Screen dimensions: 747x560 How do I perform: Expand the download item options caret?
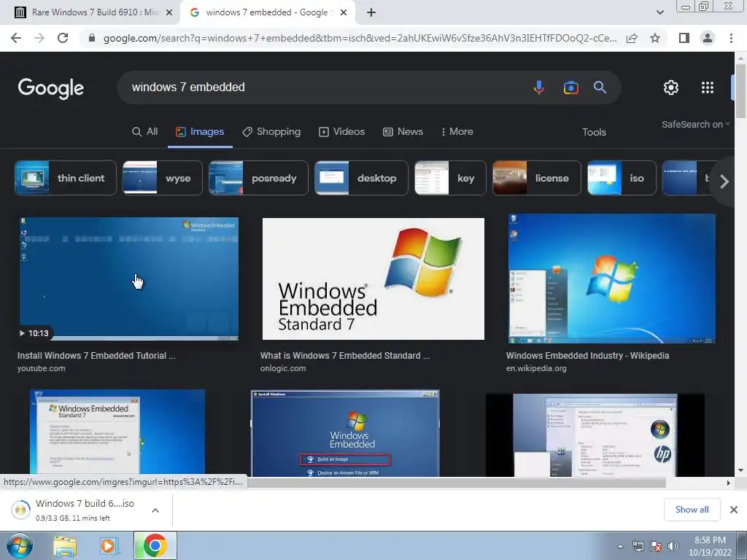click(155, 510)
